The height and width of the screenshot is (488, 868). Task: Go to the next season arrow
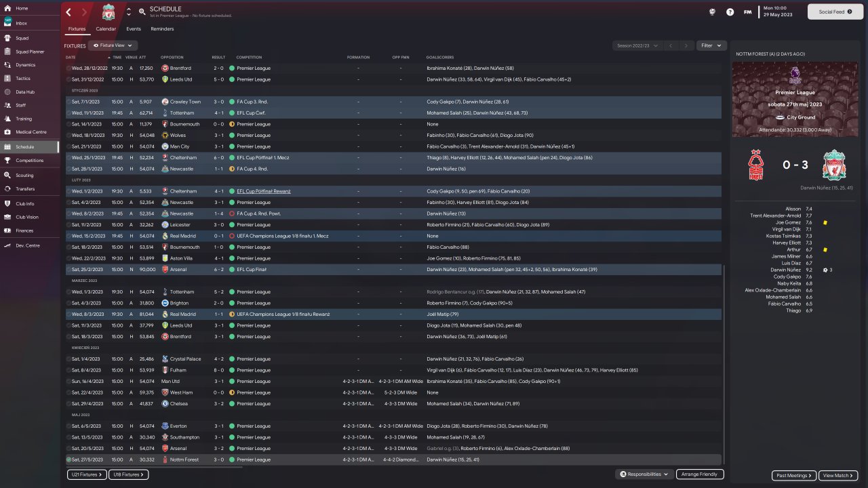tap(686, 45)
